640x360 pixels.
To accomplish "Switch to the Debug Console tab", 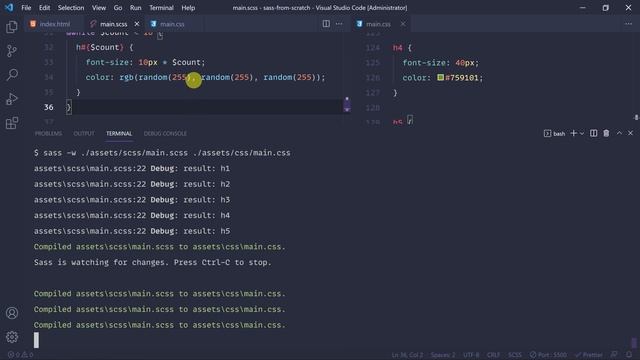I will [165, 133].
